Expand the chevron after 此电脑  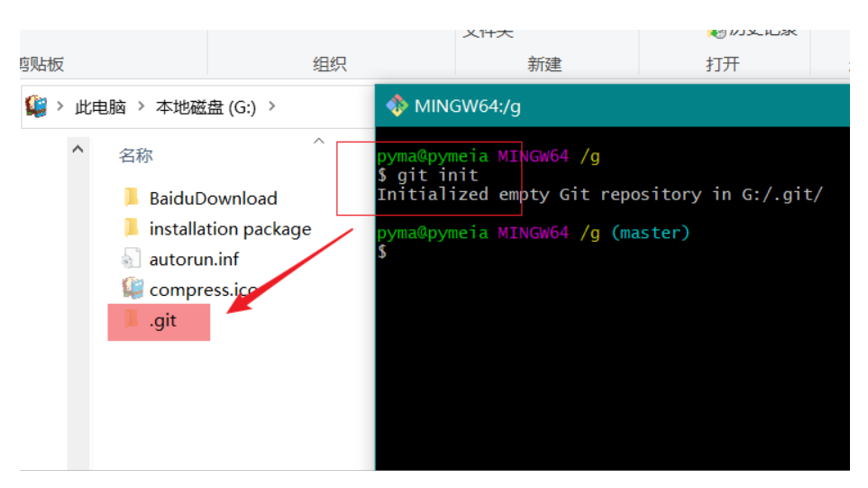[142, 106]
